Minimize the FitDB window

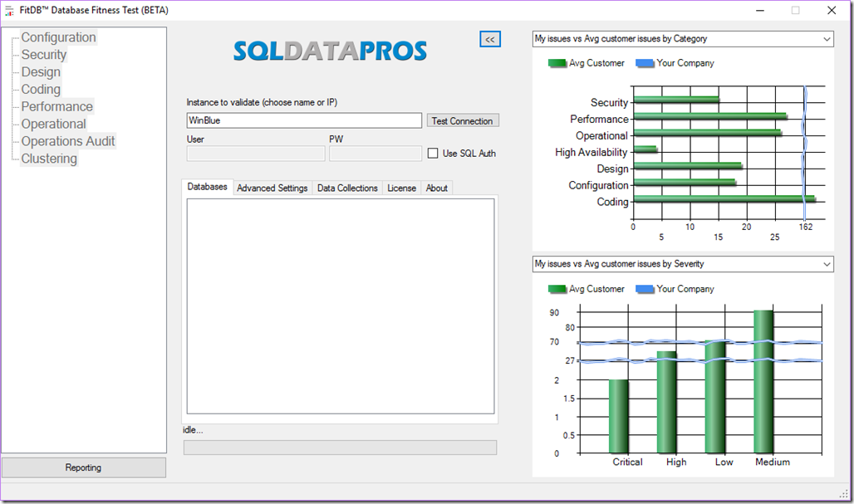(760, 10)
